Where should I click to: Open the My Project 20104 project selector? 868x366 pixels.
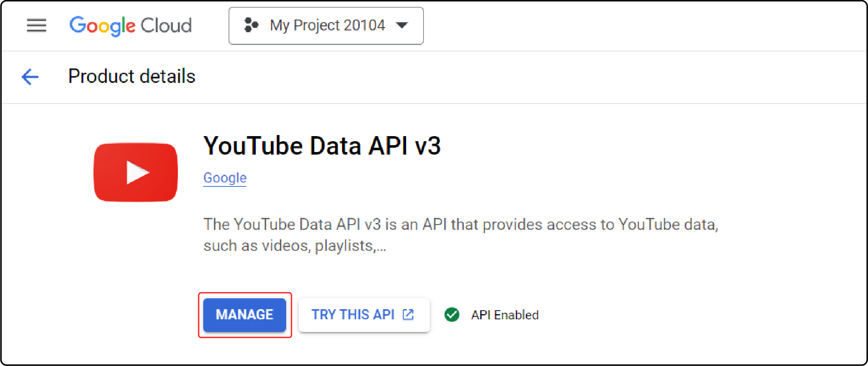click(326, 26)
